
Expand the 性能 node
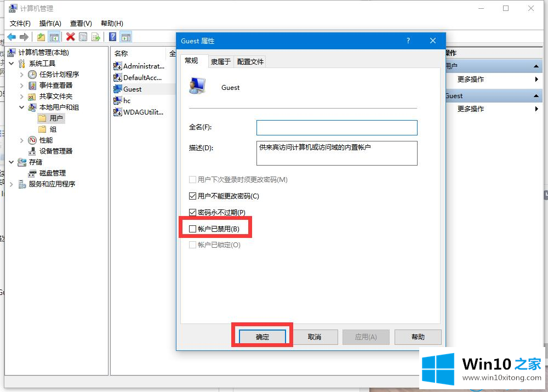coord(22,140)
